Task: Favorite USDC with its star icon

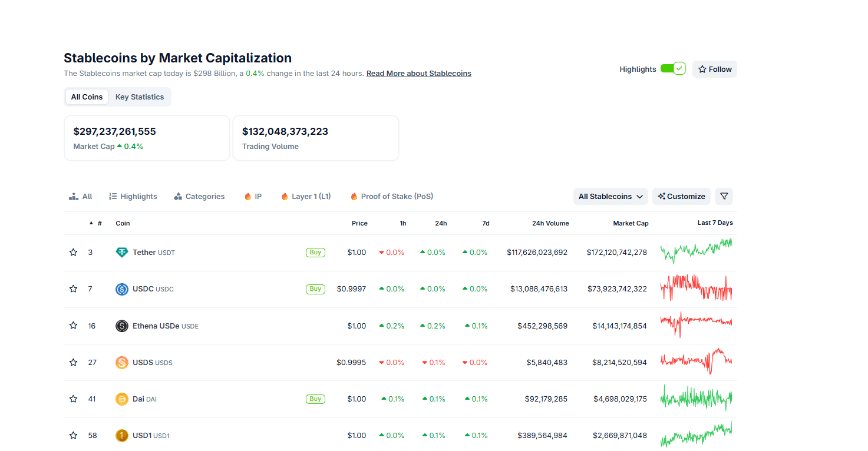Action: point(73,289)
